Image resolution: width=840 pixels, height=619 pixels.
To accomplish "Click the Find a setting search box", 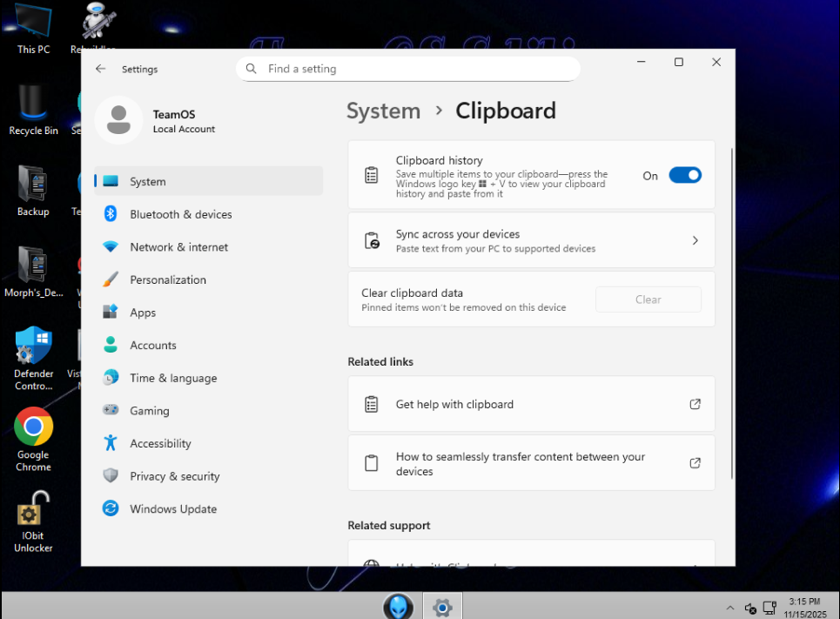I will pos(407,69).
